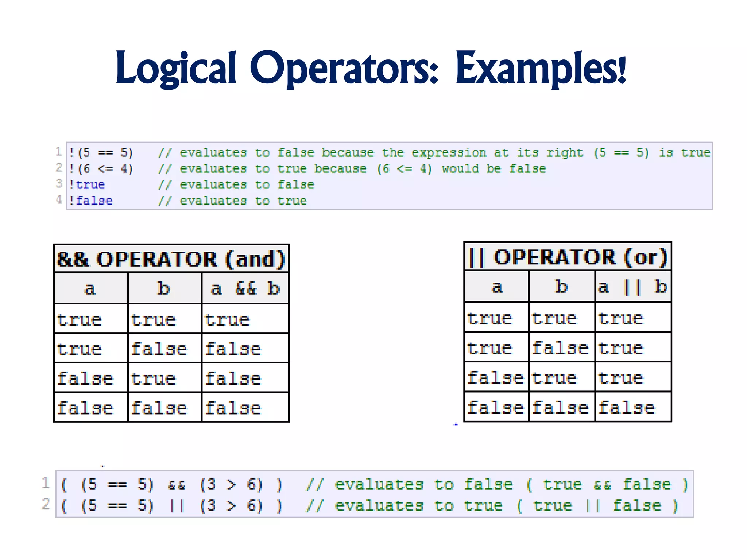
Task: Click the '&& OPERATOR (and)' table header
Action: (171, 259)
